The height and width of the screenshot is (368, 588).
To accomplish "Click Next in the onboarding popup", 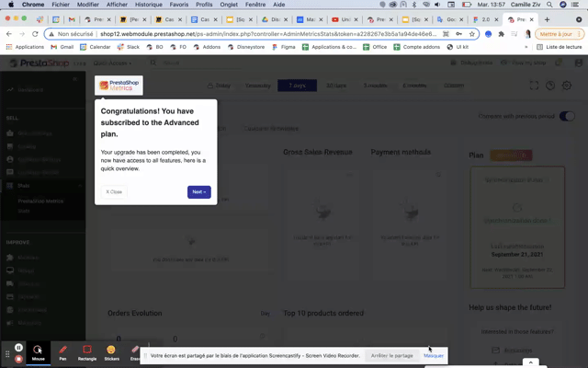I will (198, 191).
